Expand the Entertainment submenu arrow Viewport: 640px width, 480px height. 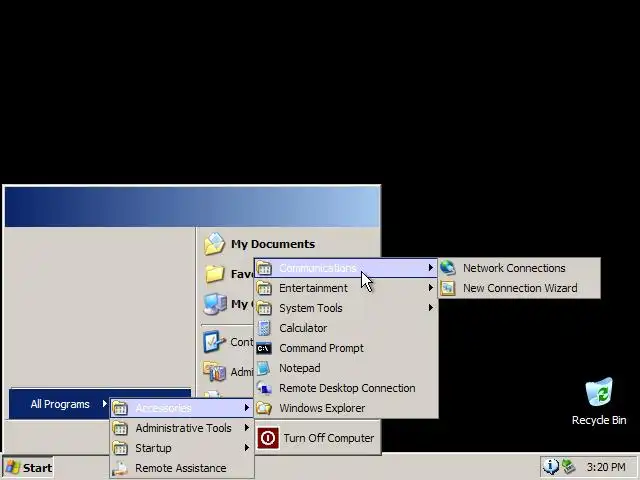[430, 288]
